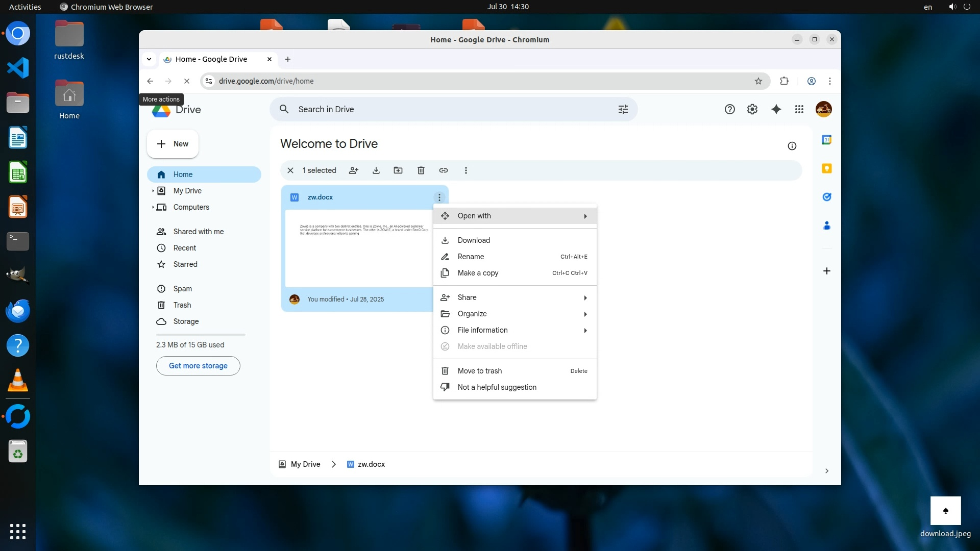Click the download icon in selection toolbar
The height and width of the screenshot is (551, 980).
(376, 170)
